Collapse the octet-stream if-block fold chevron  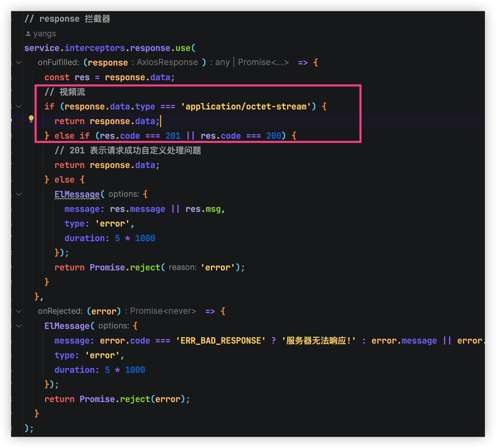tap(19, 106)
